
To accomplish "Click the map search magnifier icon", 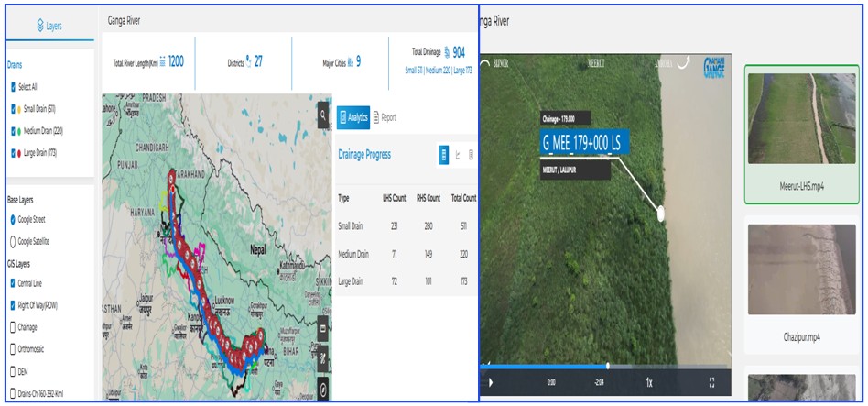I will (x=323, y=115).
